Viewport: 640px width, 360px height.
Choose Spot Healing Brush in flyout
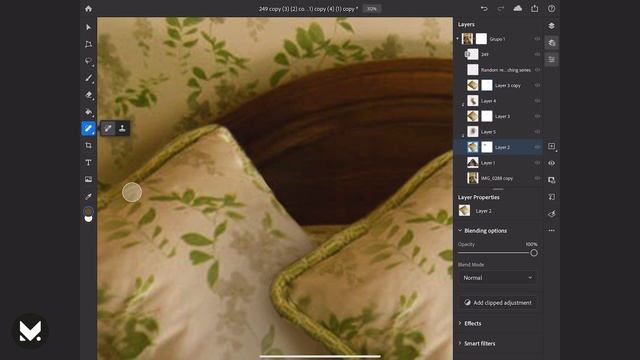(x=108, y=129)
